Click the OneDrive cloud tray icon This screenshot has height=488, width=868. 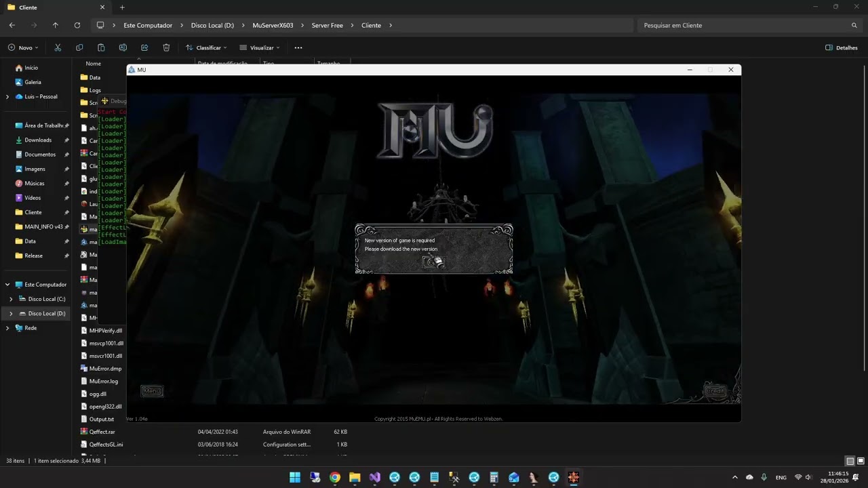749,477
